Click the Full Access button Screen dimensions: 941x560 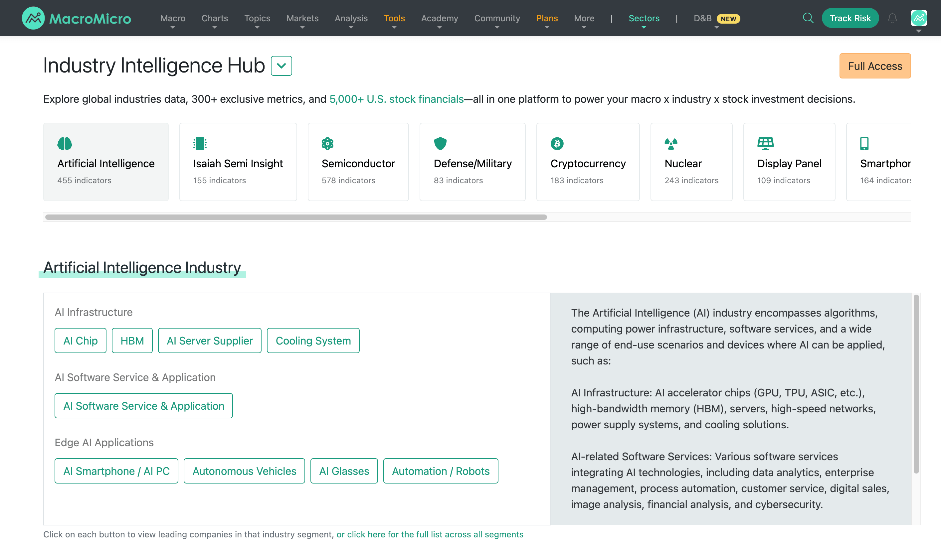click(875, 66)
